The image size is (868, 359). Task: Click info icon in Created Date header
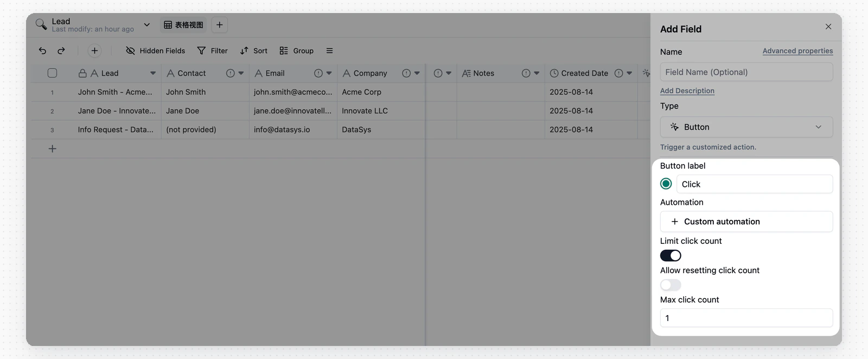618,73
